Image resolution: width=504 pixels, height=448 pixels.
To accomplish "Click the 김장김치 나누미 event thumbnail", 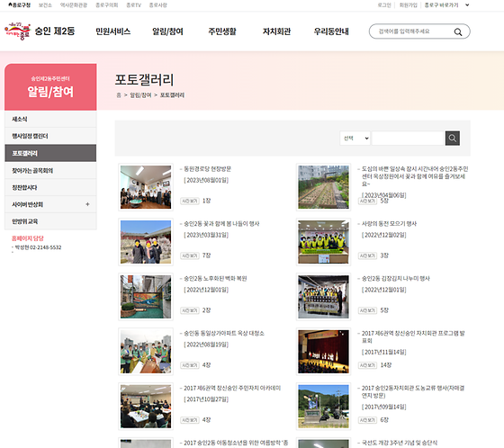I will click(x=323, y=297).
